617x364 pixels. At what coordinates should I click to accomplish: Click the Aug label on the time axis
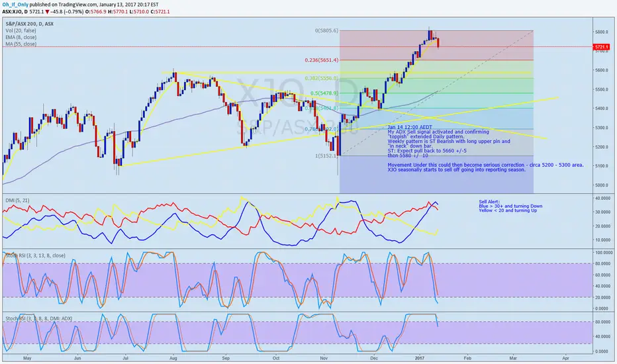click(x=173, y=359)
